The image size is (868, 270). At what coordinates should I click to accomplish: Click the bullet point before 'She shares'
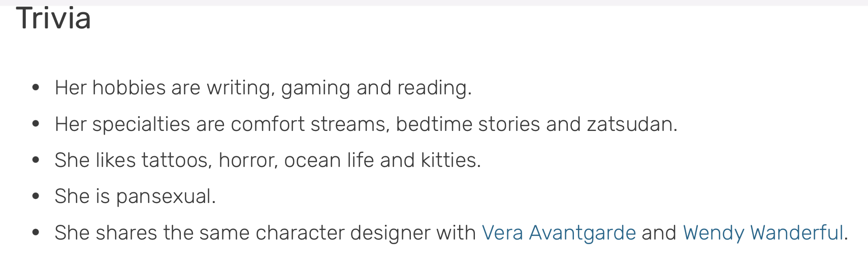[x=36, y=233]
